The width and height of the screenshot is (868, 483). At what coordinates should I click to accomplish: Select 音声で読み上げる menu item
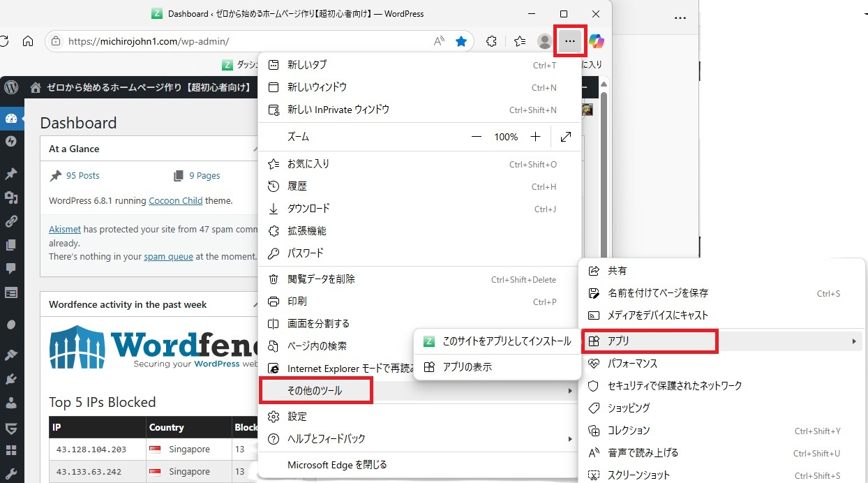click(722, 453)
